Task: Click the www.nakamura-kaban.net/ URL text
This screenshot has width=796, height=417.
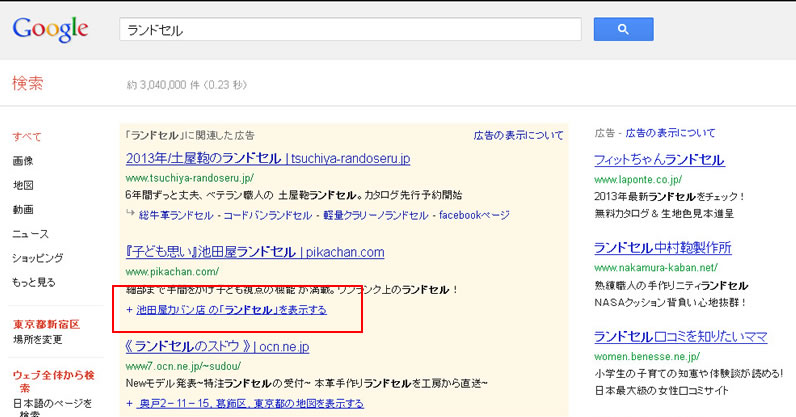Action: pos(656,268)
